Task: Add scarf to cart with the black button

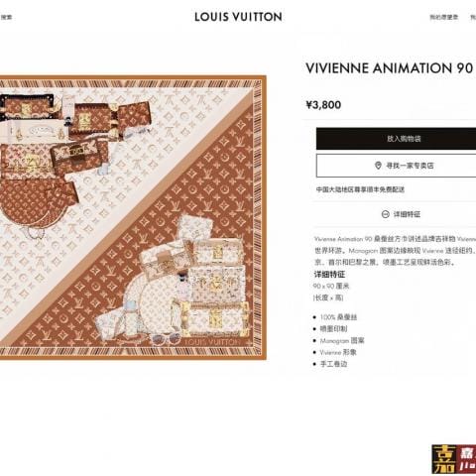Action: (x=396, y=139)
